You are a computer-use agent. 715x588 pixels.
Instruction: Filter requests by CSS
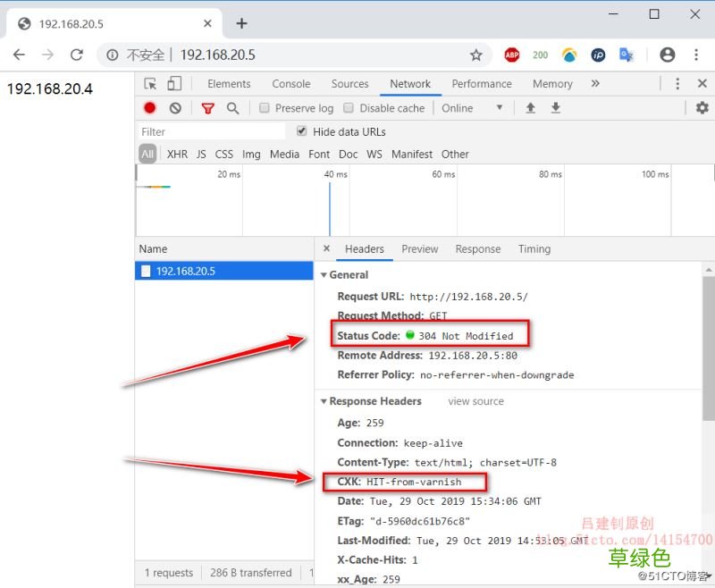(x=224, y=154)
